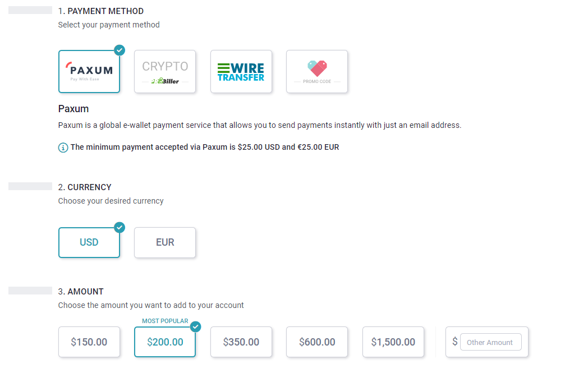Switch currency to EUR

(165, 242)
